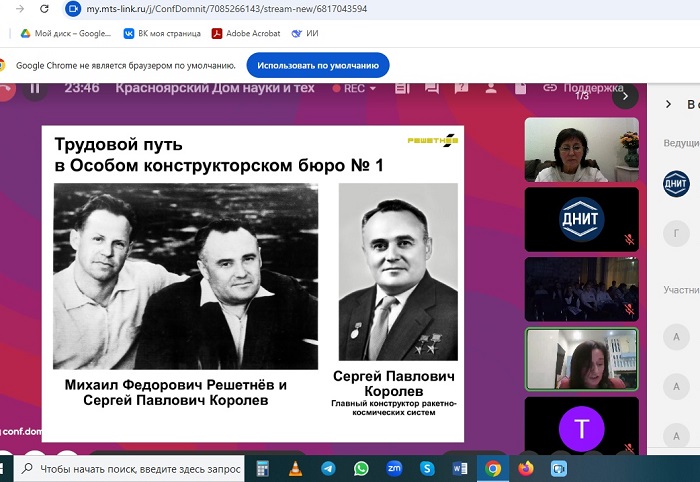Click the purple T participant tile
The width and height of the screenshot is (700, 482).
[x=581, y=428]
